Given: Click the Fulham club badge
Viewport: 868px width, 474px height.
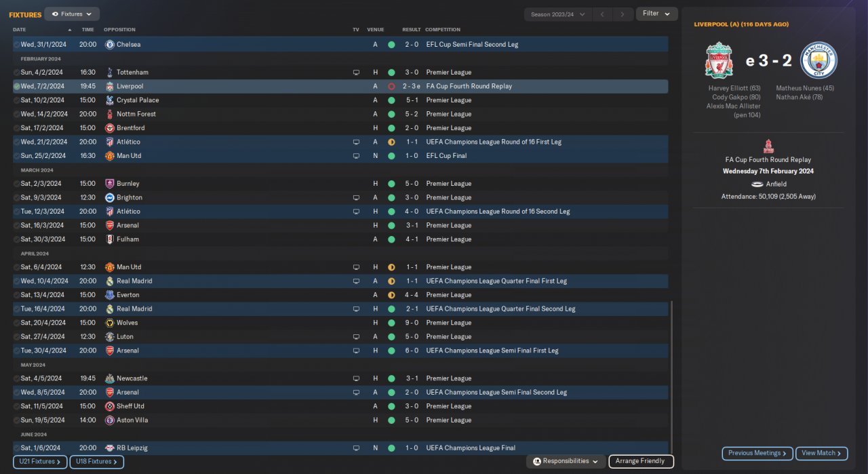Looking at the screenshot, I should [110, 239].
